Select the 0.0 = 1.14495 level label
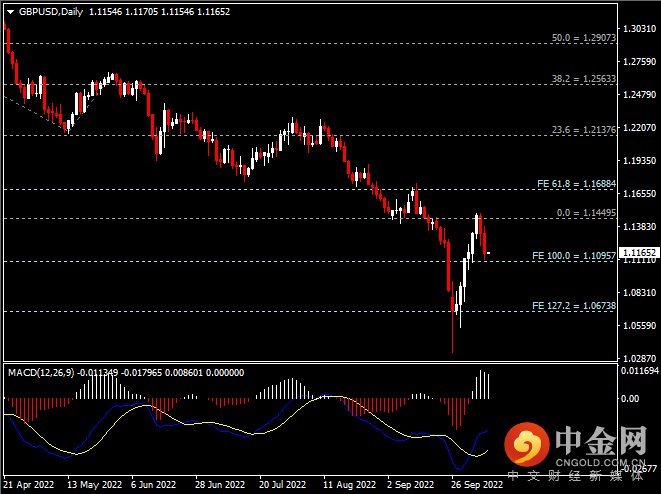Viewport: 661px width, 494px height. pyautogui.click(x=586, y=213)
